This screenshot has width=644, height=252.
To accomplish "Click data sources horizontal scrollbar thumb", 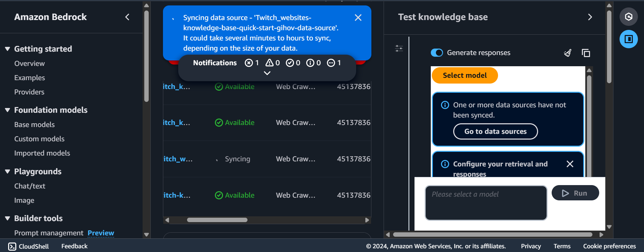I will pos(217,220).
